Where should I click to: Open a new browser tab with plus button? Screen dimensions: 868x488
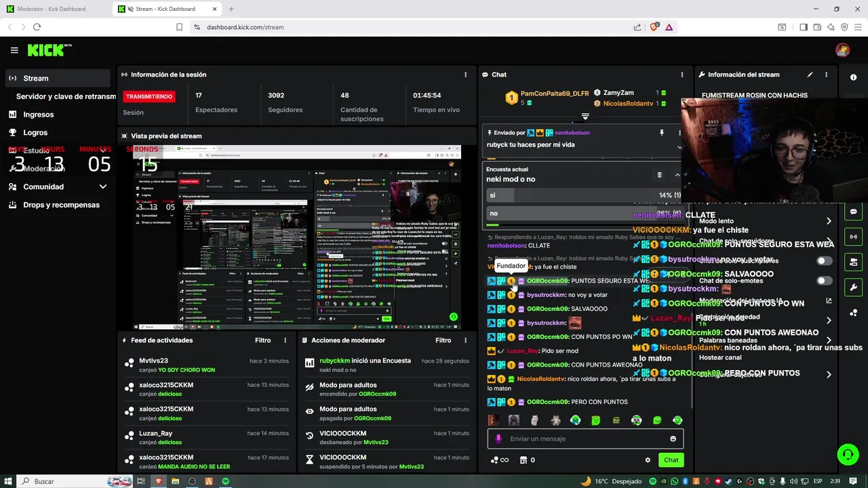click(231, 9)
